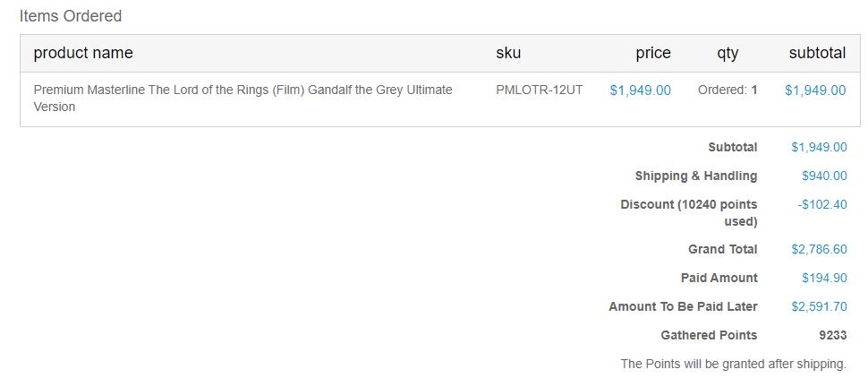
Task: Click the Gathered Points value 9233
Action: pos(832,335)
